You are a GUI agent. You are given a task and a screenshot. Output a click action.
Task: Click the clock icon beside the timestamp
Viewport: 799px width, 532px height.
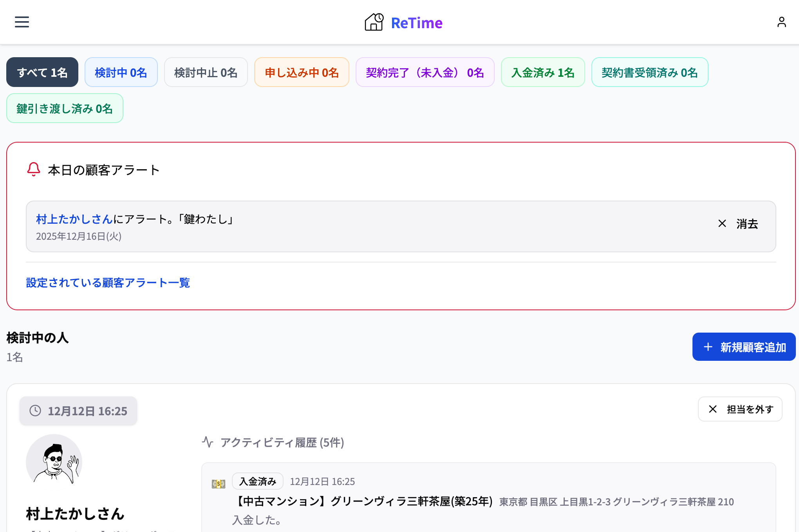point(34,411)
